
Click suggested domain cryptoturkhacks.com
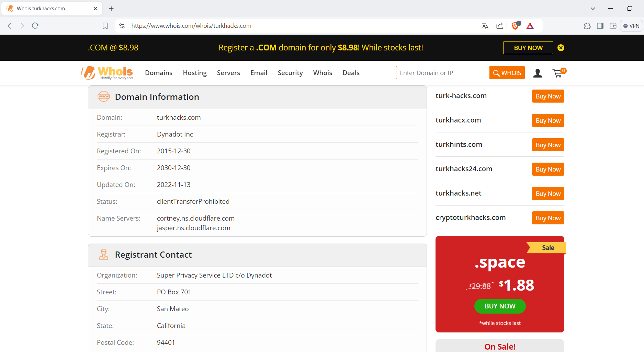point(471,218)
